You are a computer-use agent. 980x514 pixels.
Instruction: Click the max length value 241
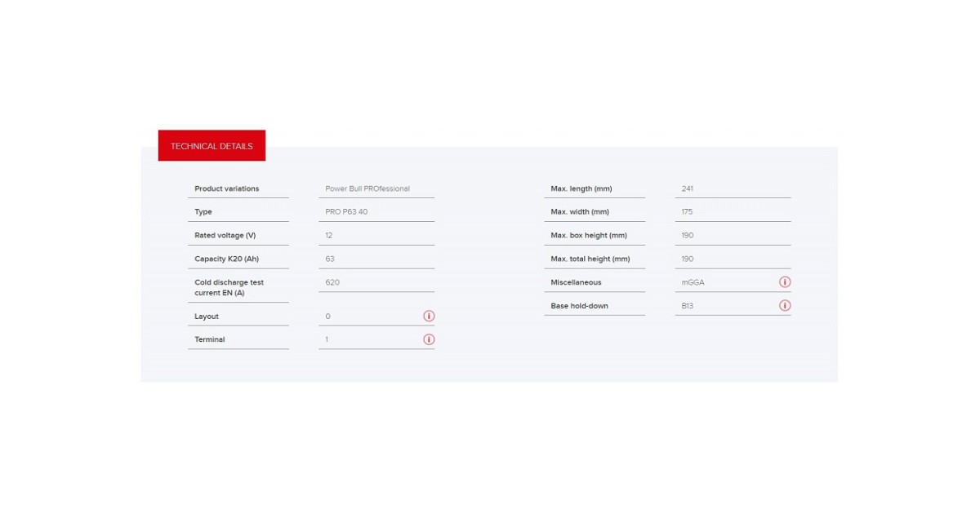[x=688, y=188]
